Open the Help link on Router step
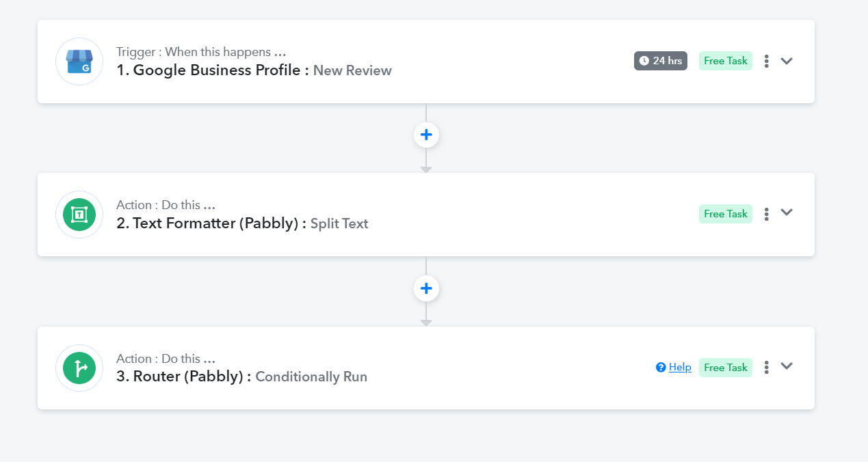 (x=674, y=367)
